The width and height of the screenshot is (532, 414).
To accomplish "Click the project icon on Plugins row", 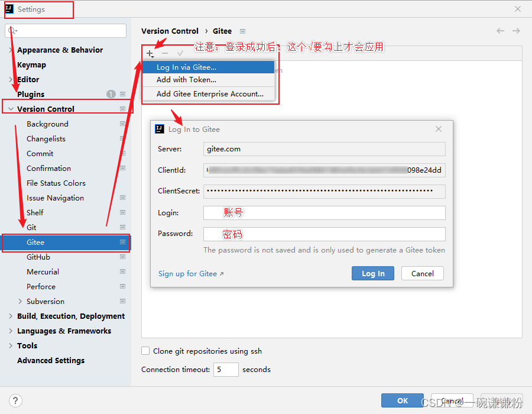I will pyautogui.click(x=123, y=94).
